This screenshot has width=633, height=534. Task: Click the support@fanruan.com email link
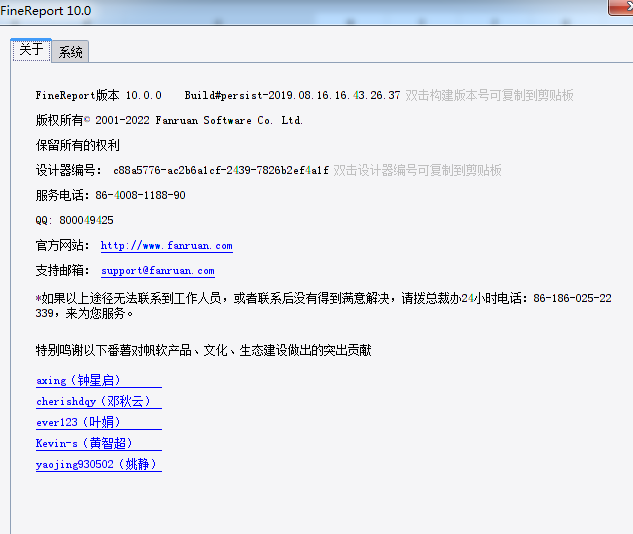[x=158, y=270]
